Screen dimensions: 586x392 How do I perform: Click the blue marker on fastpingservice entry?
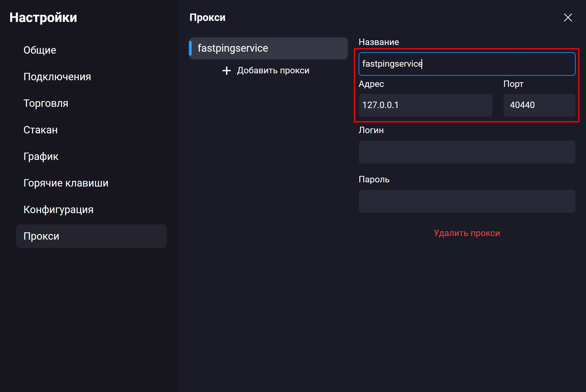[x=190, y=48]
